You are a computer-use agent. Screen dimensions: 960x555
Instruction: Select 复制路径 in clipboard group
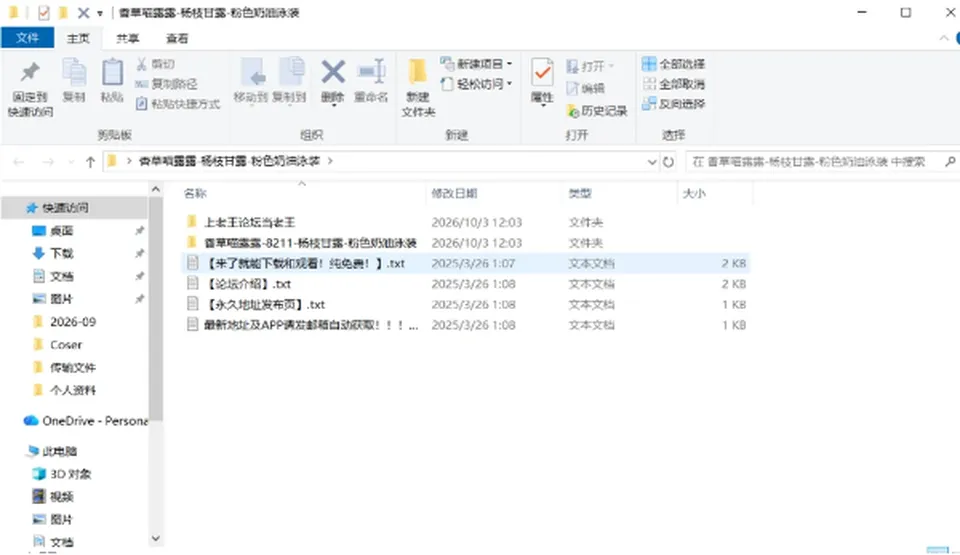pyautogui.click(x=167, y=84)
